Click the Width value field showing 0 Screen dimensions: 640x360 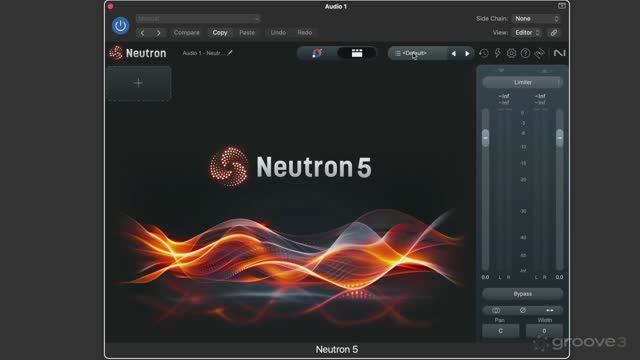click(x=544, y=331)
